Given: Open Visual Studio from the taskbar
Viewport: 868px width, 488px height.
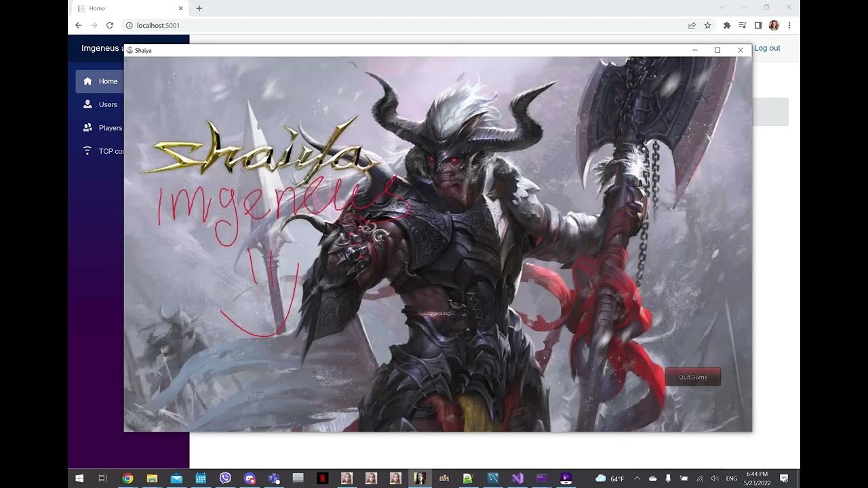Looking at the screenshot, I should click(x=517, y=479).
